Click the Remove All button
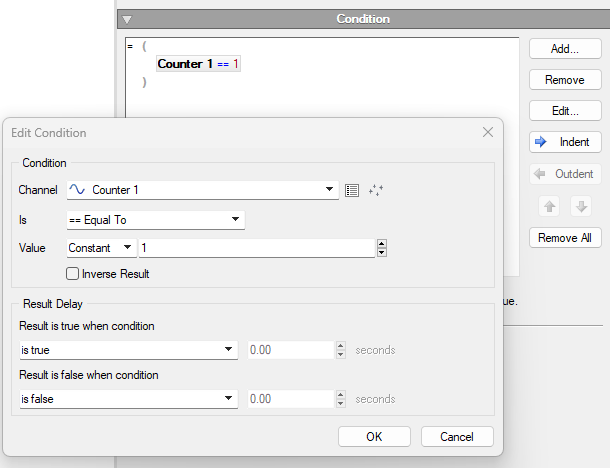The image size is (610, 468). [x=565, y=238]
